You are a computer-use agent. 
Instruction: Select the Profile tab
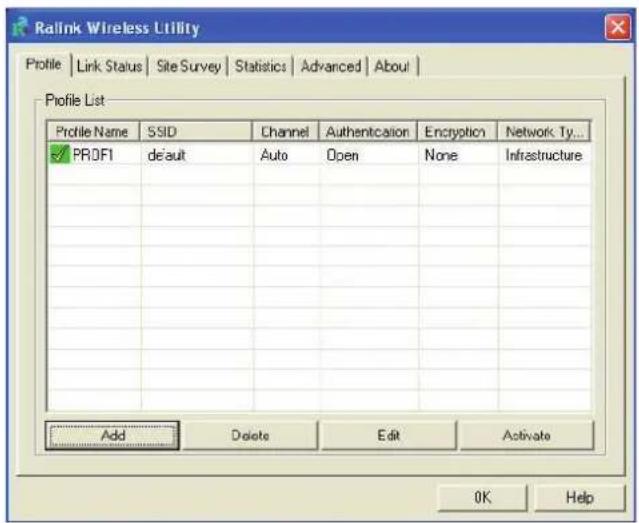(x=43, y=66)
